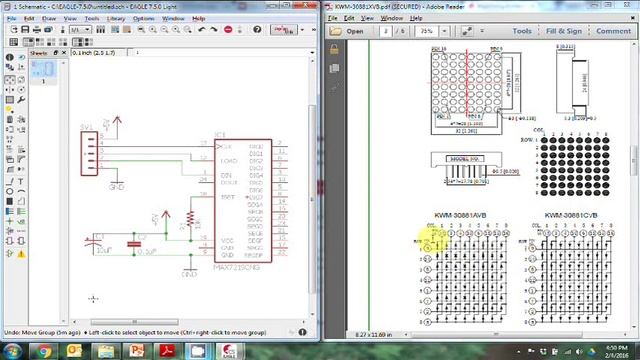Select the Label tool in EAGLE palette
This screenshot has width=640, height=360.
[21, 221]
